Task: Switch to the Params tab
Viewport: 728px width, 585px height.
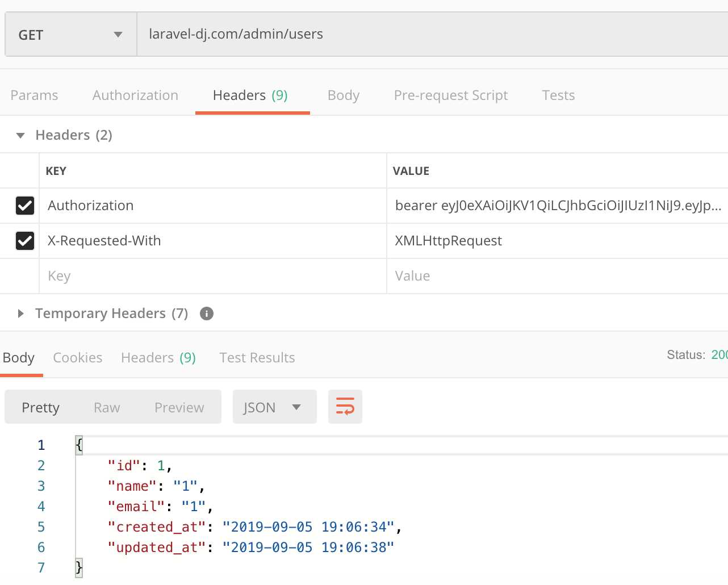Action: coord(34,95)
